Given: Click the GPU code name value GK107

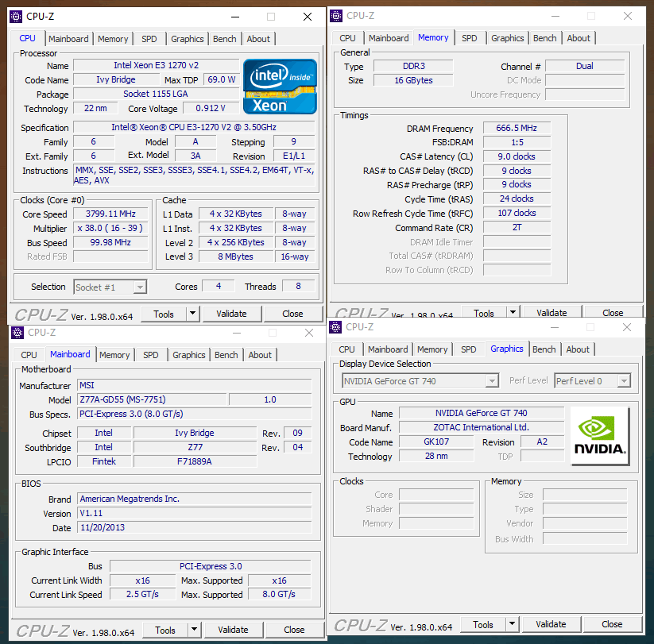Looking at the screenshot, I should pos(436,442).
